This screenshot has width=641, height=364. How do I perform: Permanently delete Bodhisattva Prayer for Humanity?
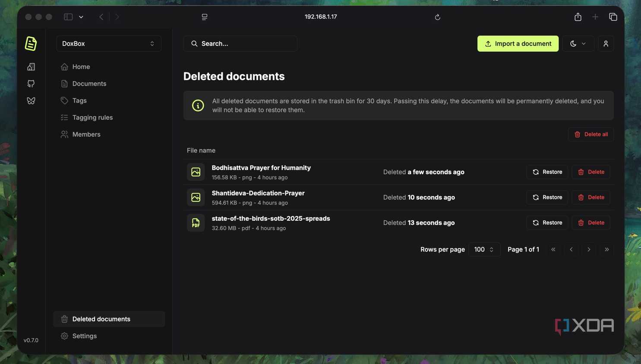(x=591, y=172)
